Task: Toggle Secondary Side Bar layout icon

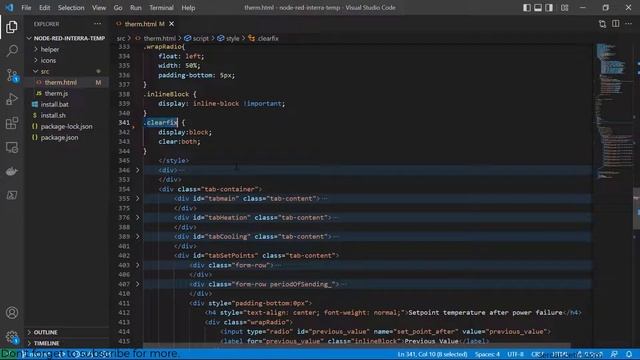Action: coord(549,7)
